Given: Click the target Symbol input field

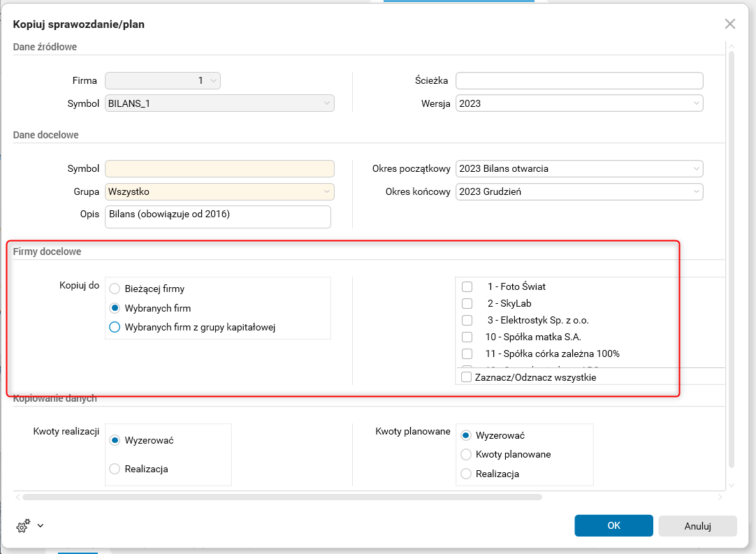Looking at the screenshot, I should (x=219, y=169).
